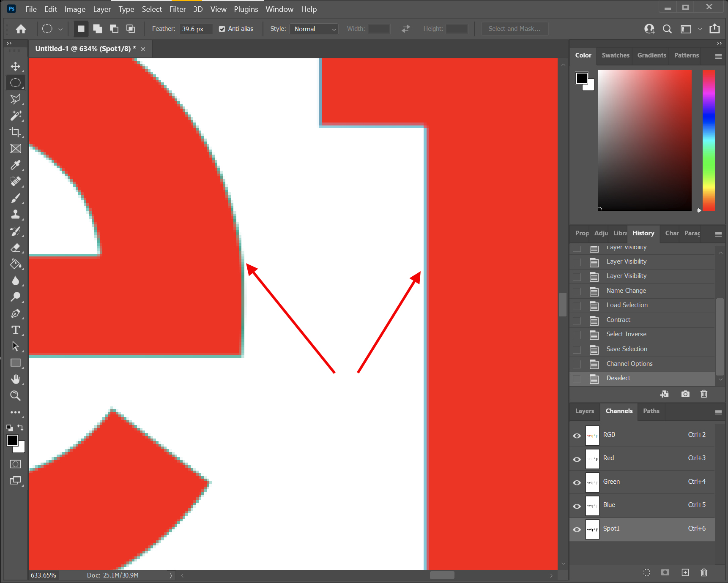Open the Photoshop Home screen
Image resolution: width=728 pixels, height=583 pixels.
point(21,29)
